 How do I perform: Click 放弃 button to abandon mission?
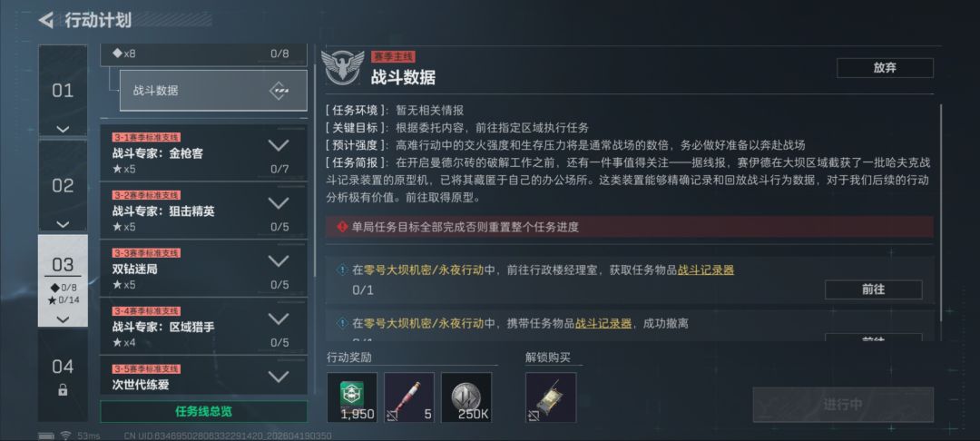pyautogui.click(x=885, y=68)
